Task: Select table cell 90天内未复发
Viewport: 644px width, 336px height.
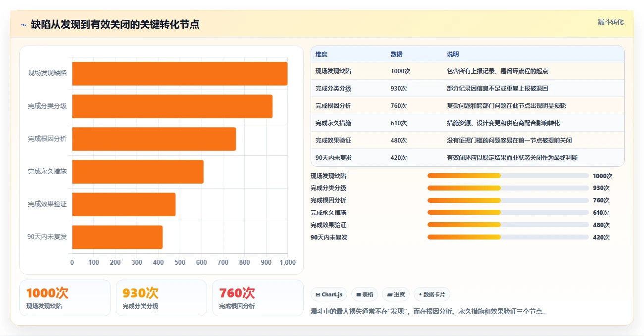Action: tap(334, 158)
